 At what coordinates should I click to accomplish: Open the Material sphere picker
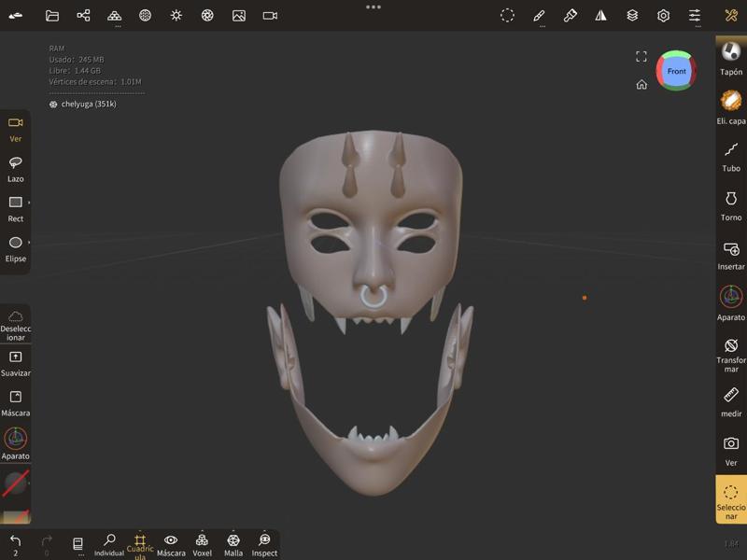tap(147, 15)
